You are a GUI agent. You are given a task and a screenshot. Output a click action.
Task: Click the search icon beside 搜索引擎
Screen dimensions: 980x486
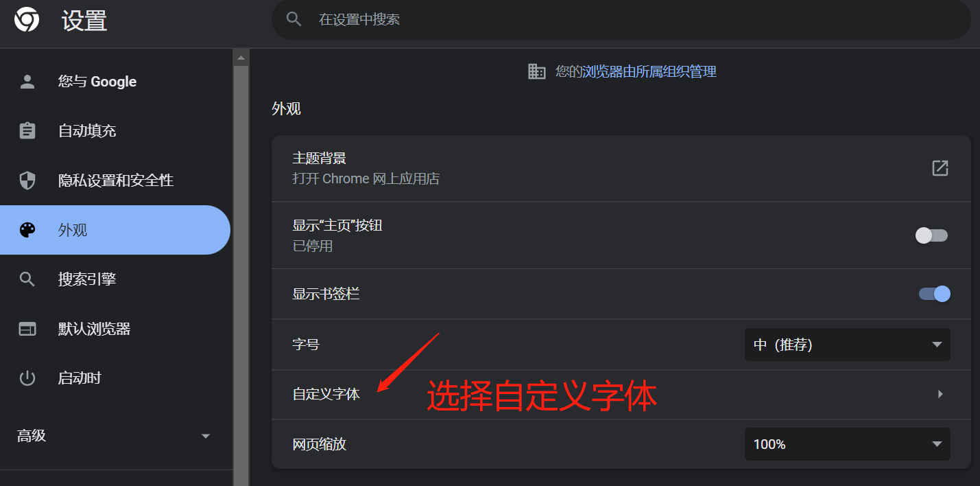[27, 279]
